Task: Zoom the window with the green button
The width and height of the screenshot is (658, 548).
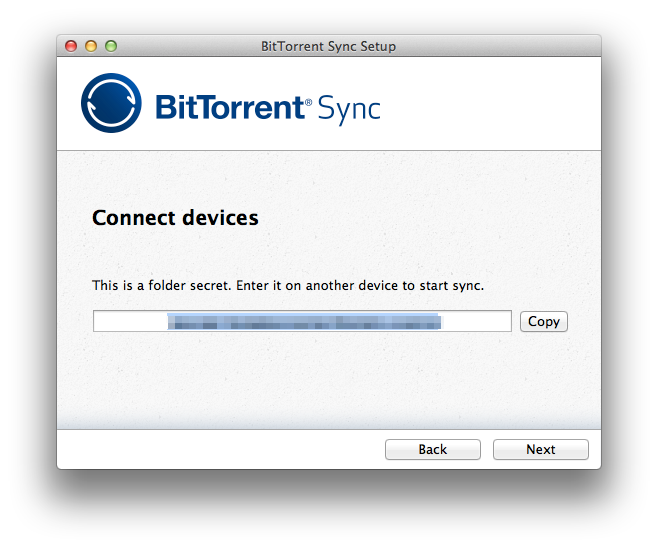Action: click(x=111, y=46)
